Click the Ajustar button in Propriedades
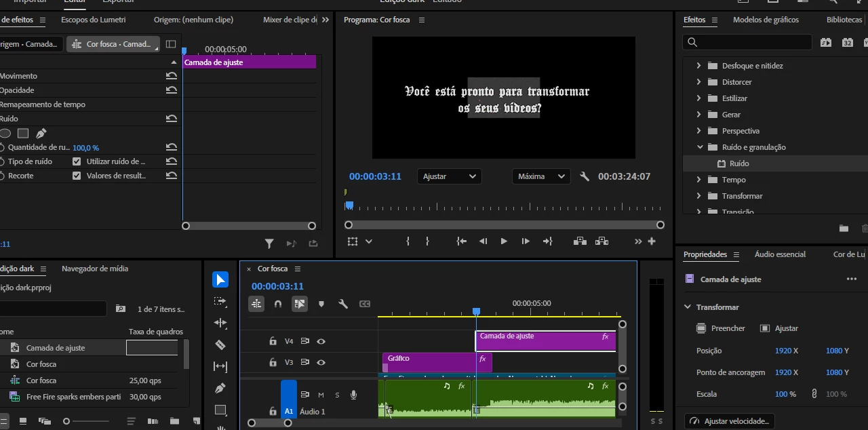This screenshot has height=430, width=868. pyautogui.click(x=778, y=328)
